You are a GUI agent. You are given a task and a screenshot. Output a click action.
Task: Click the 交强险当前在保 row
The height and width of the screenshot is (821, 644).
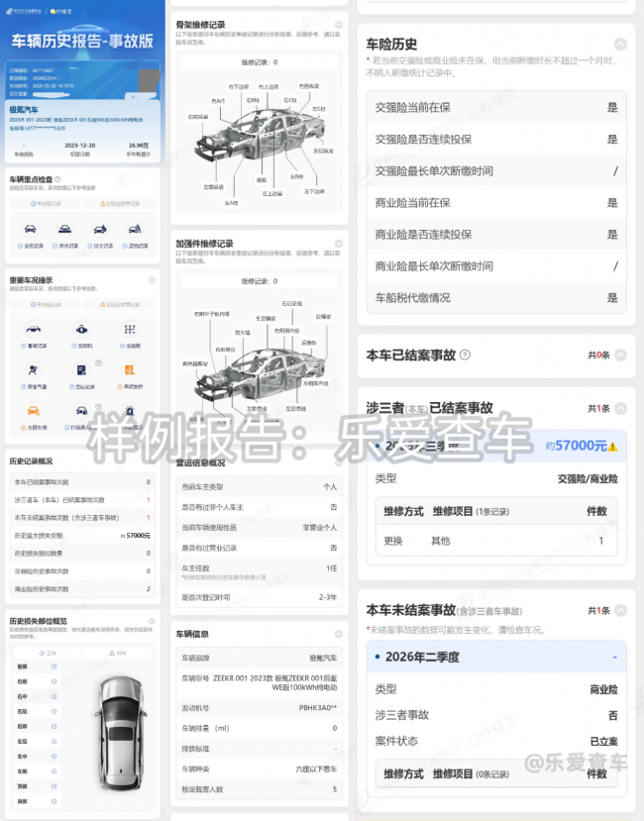coord(496,107)
